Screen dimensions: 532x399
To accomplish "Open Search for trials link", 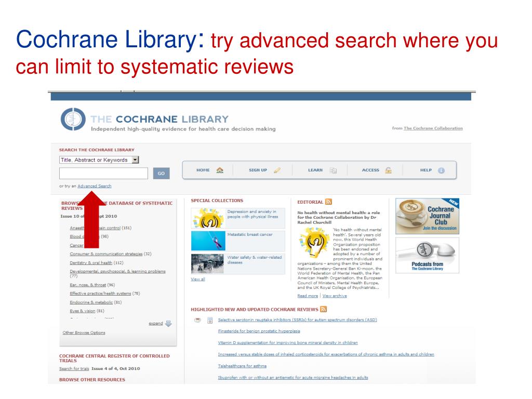I will tap(74, 368).
